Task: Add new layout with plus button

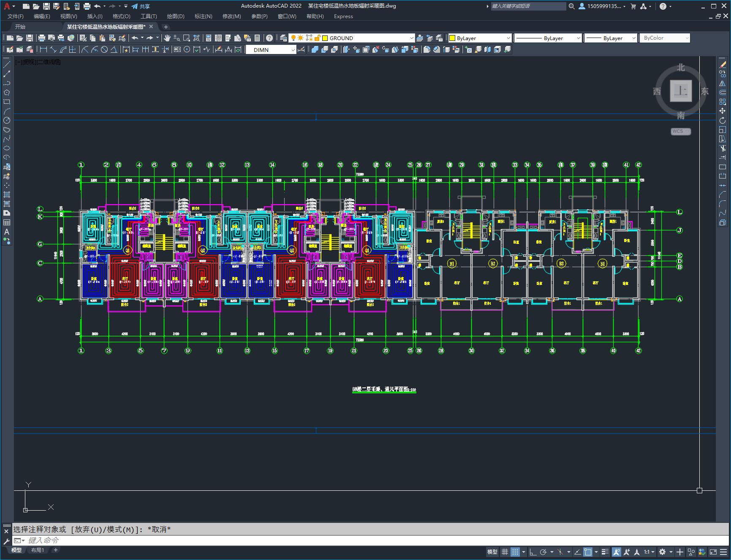Action: point(56,550)
